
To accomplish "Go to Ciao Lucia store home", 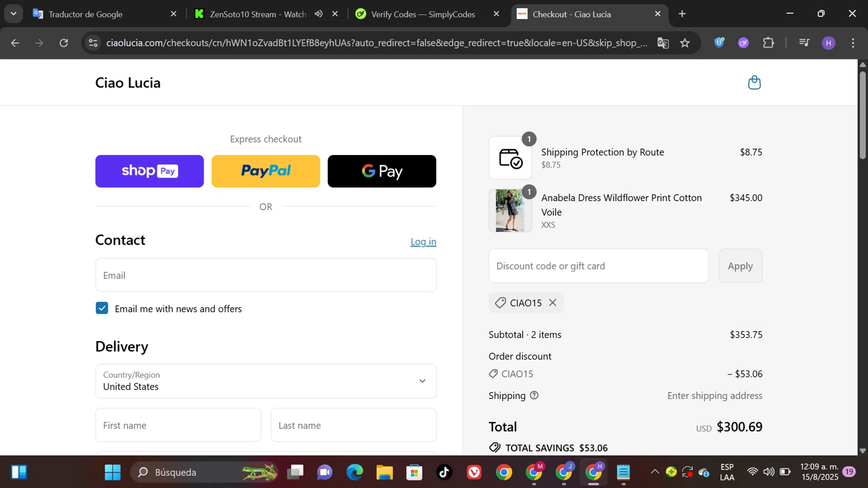I will (x=128, y=83).
